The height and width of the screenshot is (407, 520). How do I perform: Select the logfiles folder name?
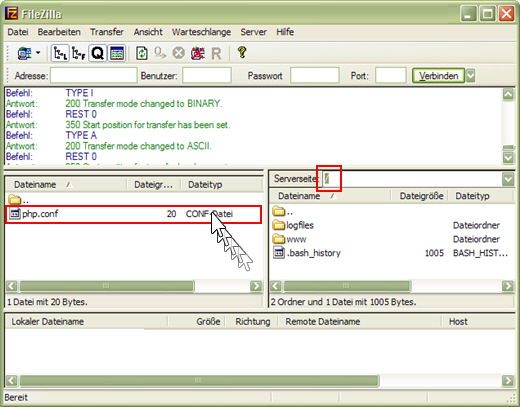(300, 225)
